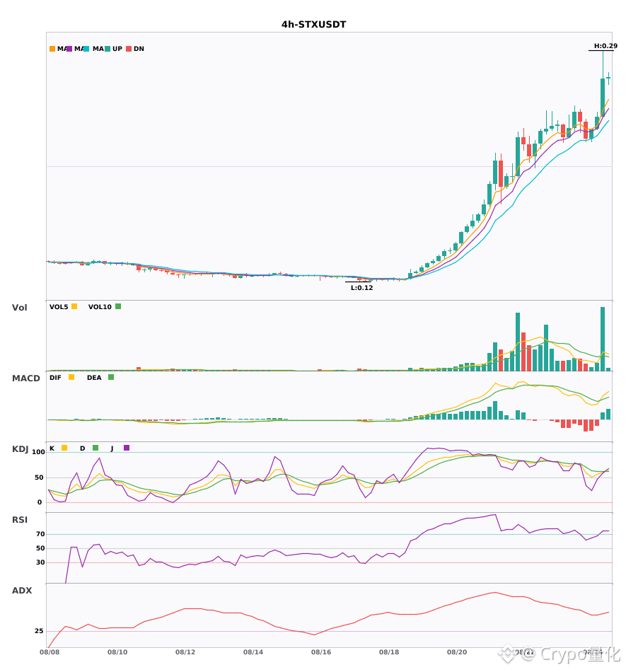Click the teal UP legend swatch
Viewport: 626px width, 672px height.
point(108,49)
